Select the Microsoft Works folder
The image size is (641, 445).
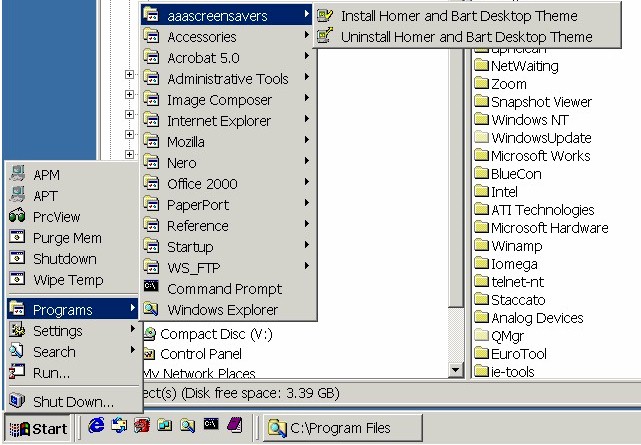point(532,156)
